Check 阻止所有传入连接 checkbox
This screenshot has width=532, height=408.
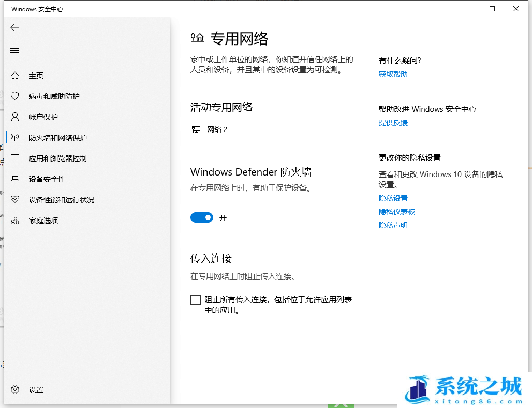[196, 300]
